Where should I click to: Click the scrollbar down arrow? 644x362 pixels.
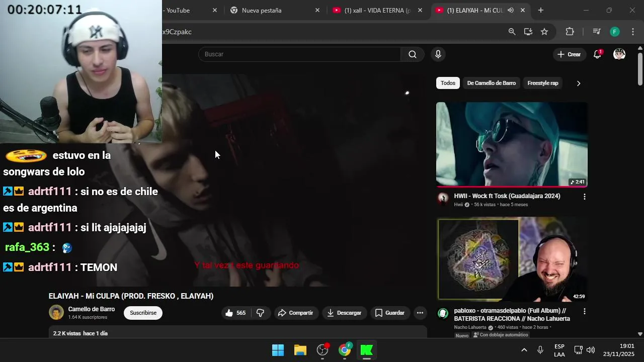640,334
